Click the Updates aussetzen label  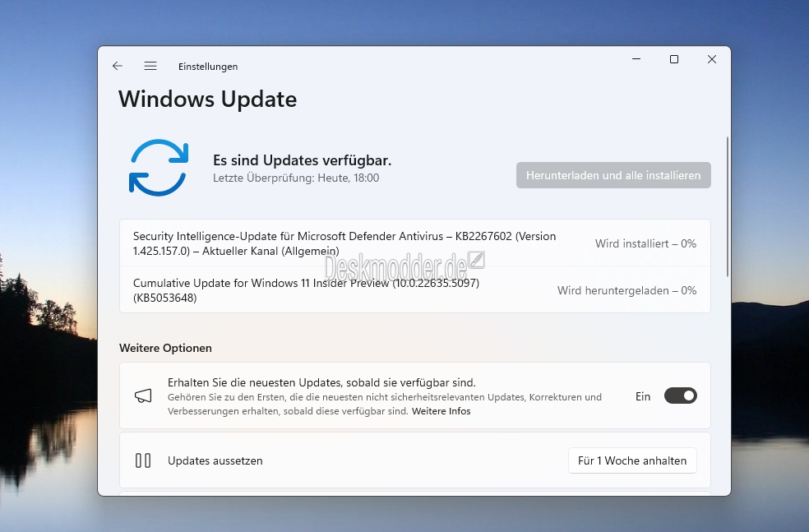point(215,460)
